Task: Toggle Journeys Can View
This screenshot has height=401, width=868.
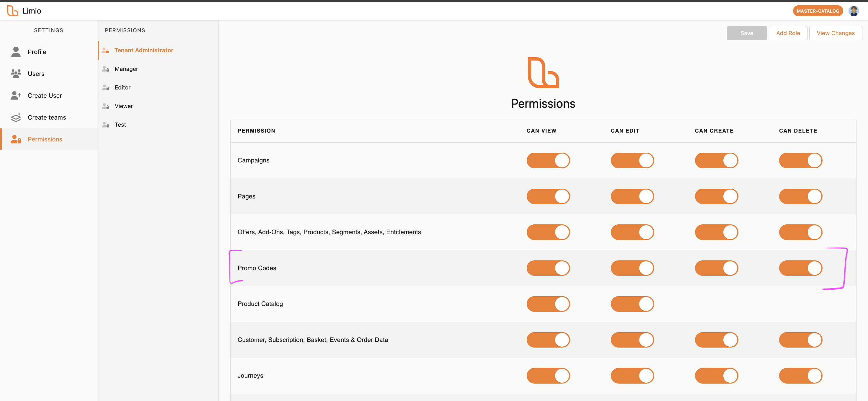Action: [548, 376]
